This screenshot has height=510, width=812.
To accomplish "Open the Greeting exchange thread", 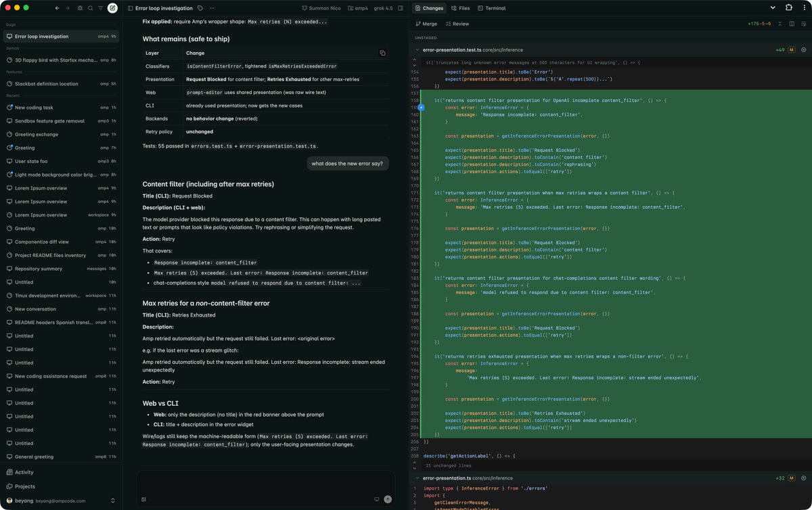I will tap(61, 134).
